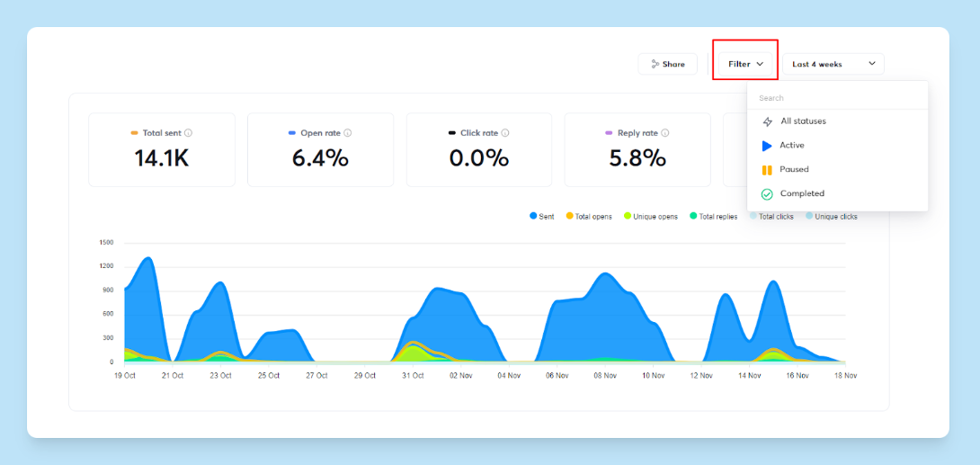Image resolution: width=980 pixels, height=465 pixels.
Task: Expand the Last 4 weeks date range
Action: coord(833,64)
